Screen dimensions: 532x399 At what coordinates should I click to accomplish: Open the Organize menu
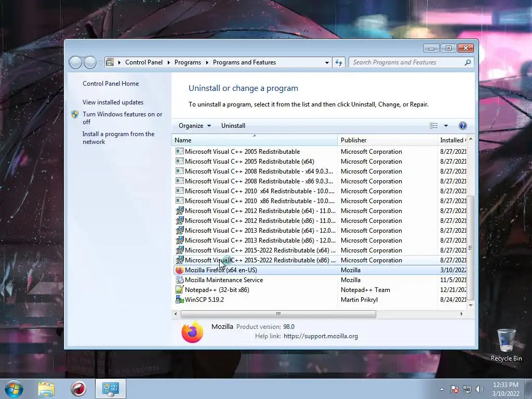pyautogui.click(x=195, y=126)
